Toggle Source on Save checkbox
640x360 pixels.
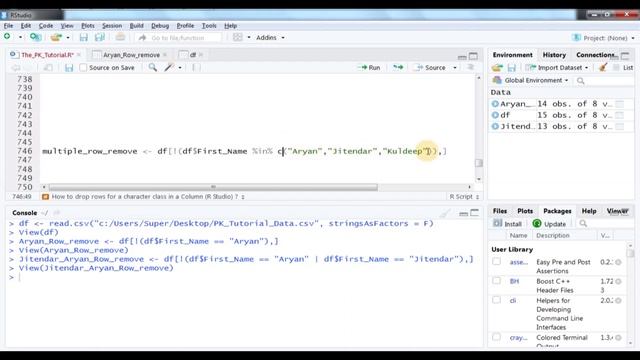[83, 68]
